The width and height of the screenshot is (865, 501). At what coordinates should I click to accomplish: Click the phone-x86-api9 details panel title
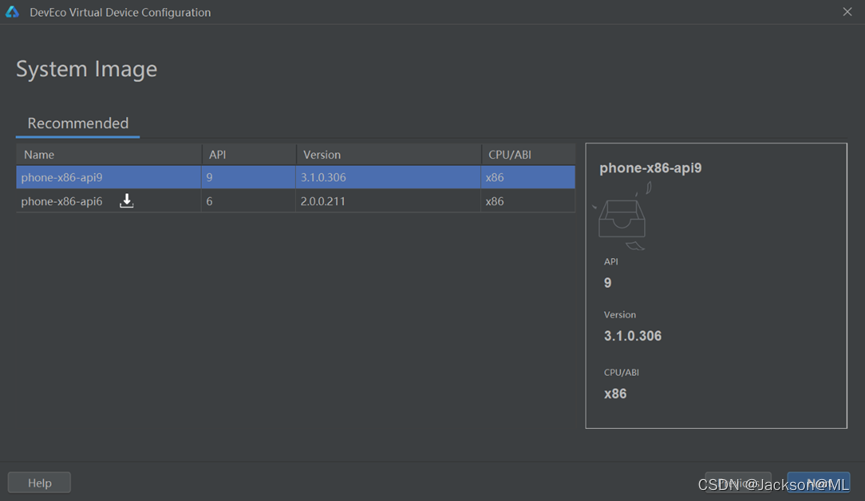(x=650, y=168)
